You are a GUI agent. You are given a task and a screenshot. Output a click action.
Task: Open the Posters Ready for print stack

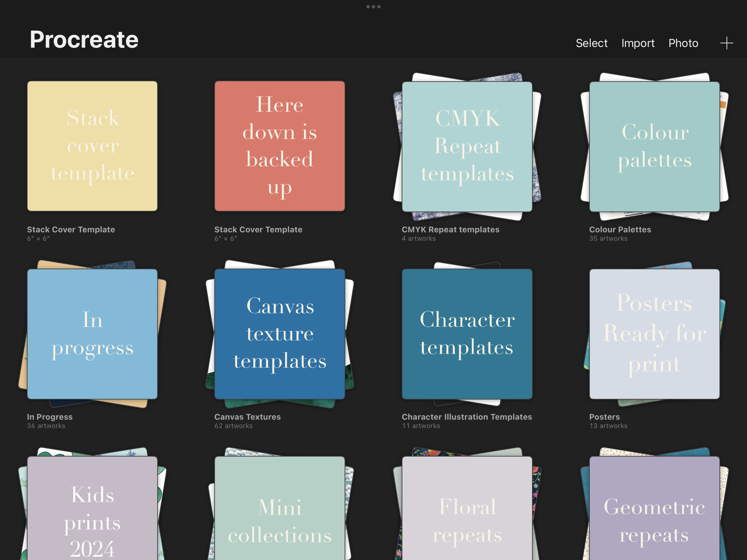point(655,334)
